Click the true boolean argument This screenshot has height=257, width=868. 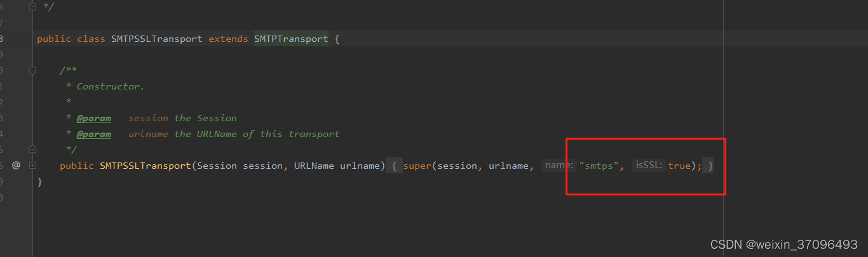click(x=679, y=166)
